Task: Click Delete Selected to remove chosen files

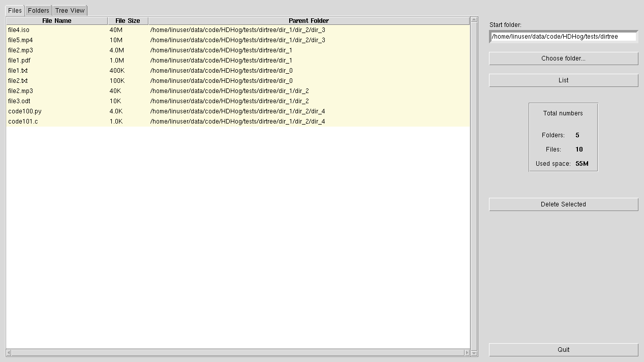Action: (x=563, y=204)
